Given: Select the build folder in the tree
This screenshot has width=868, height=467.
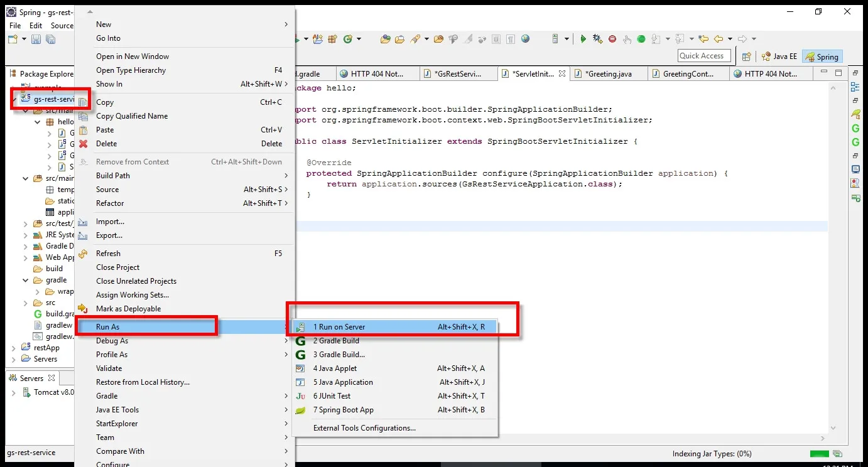Looking at the screenshot, I should click(x=54, y=269).
